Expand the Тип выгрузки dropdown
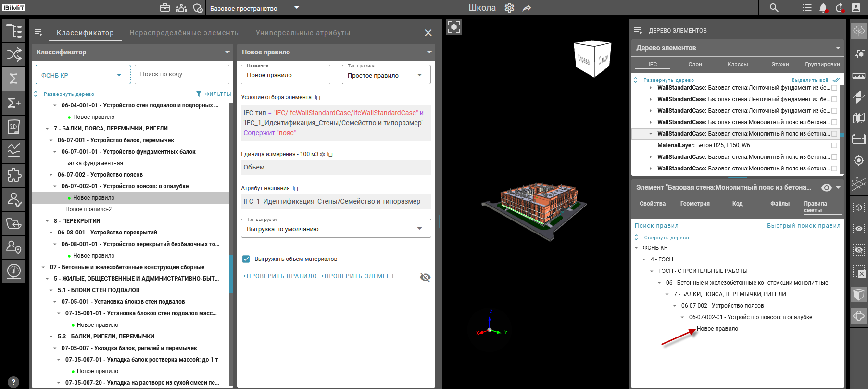The image size is (868, 389). 336,229
